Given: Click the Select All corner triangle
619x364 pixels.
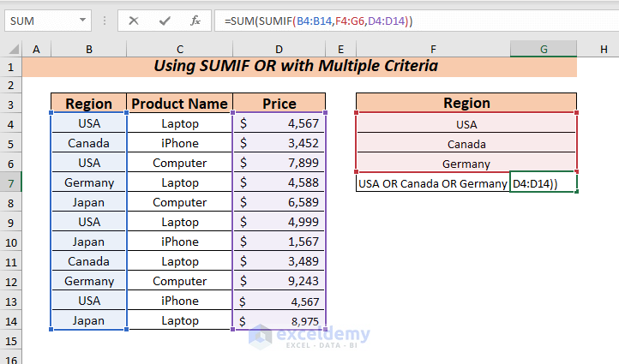Looking at the screenshot, I should pyautogui.click(x=11, y=50).
